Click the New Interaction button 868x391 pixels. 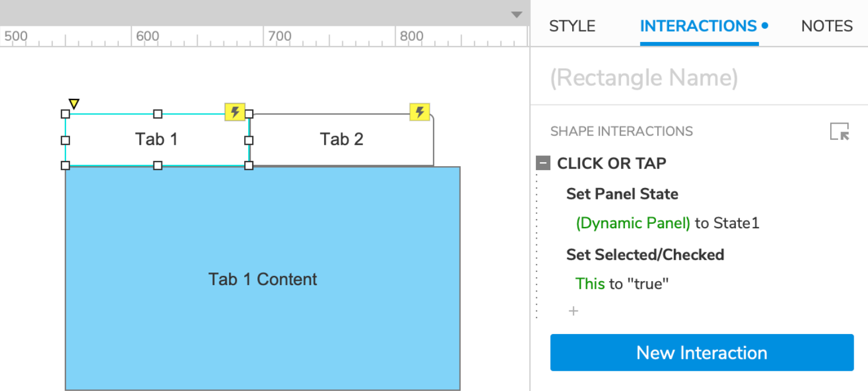click(x=701, y=352)
